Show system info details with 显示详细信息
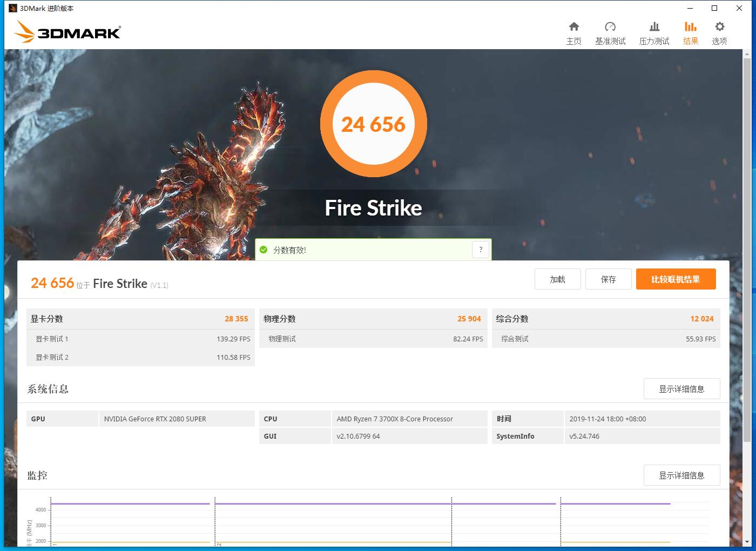The height and width of the screenshot is (551, 756). click(682, 389)
